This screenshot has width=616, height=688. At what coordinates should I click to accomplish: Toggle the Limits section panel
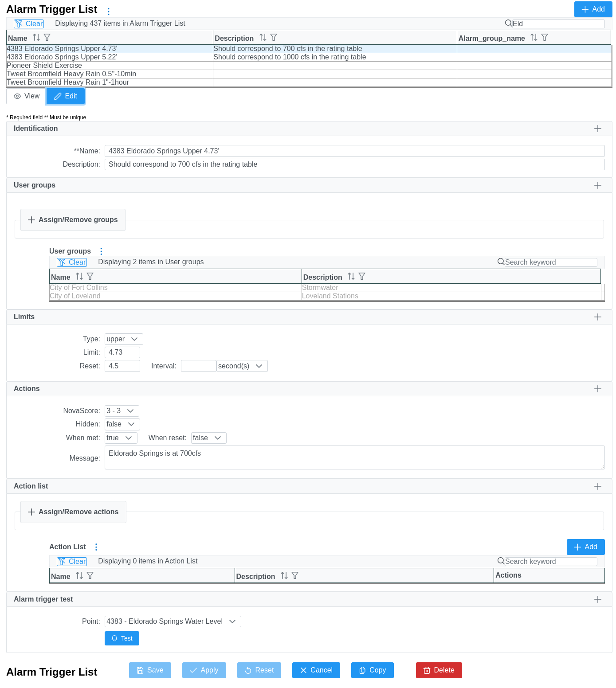(597, 317)
